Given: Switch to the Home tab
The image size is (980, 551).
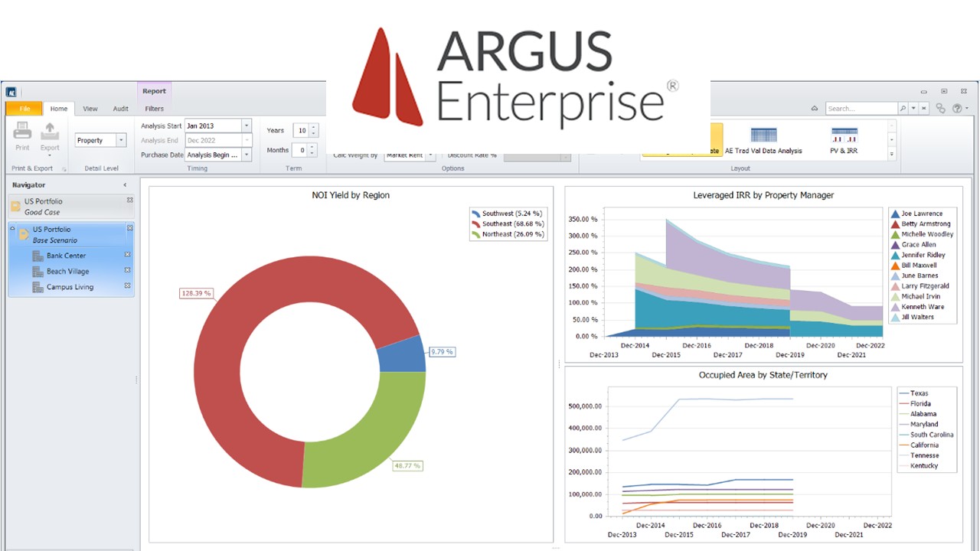Looking at the screenshot, I should click(59, 109).
